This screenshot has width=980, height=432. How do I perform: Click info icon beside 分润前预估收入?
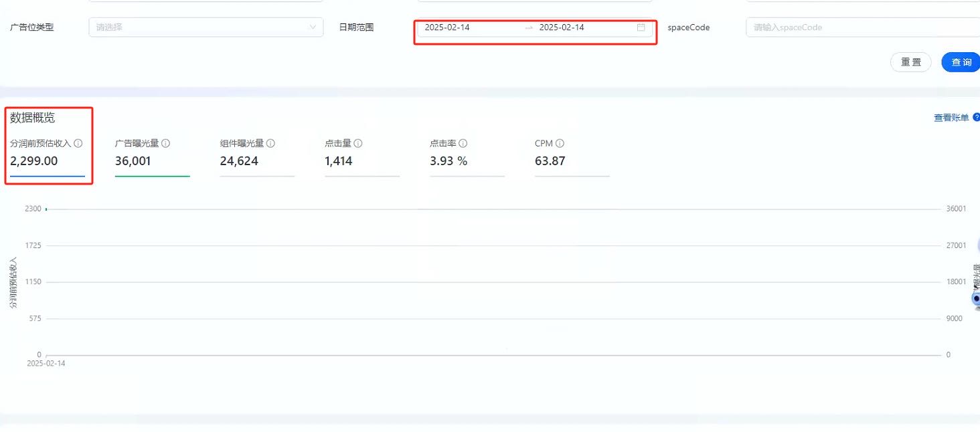click(78, 143)
